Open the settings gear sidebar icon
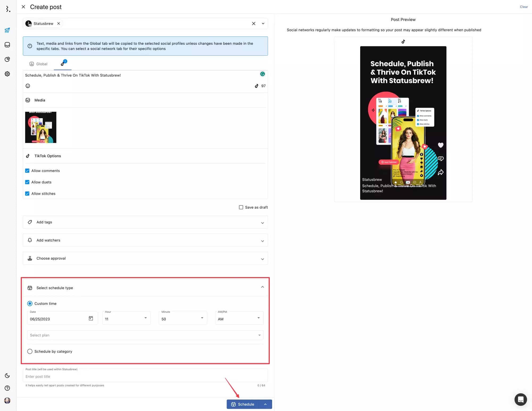 pyautogui.click(x=7, y=74)
